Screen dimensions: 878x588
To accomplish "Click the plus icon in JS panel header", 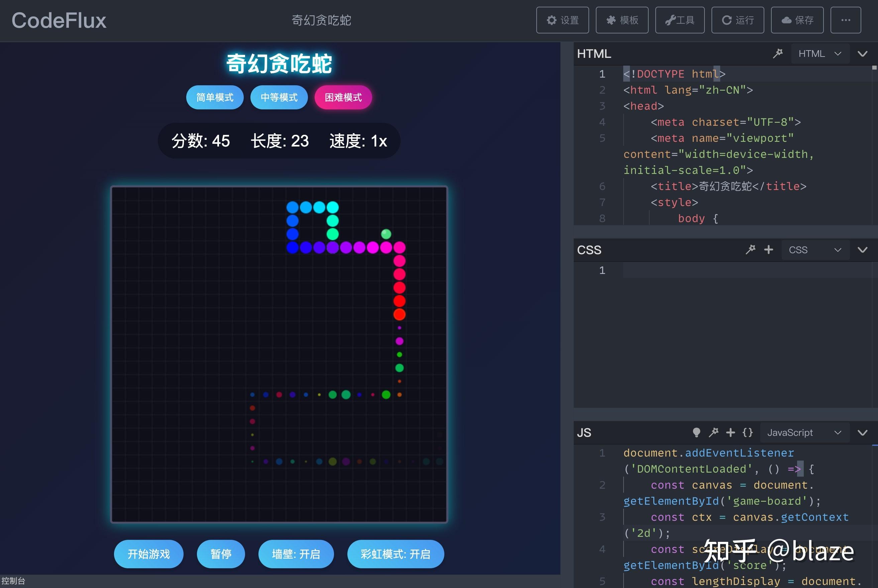I will tap(730, 432).
